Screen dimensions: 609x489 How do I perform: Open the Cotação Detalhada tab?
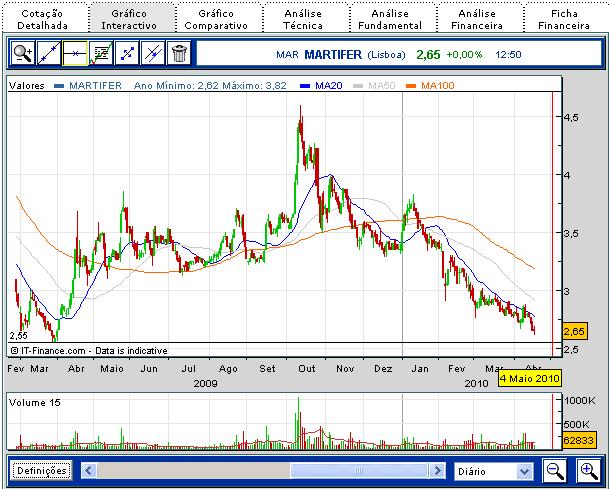click(x=43, y=18)
